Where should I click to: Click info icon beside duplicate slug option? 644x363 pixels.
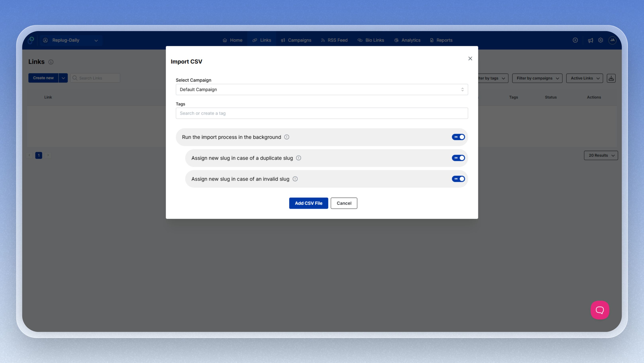[298, 158]
